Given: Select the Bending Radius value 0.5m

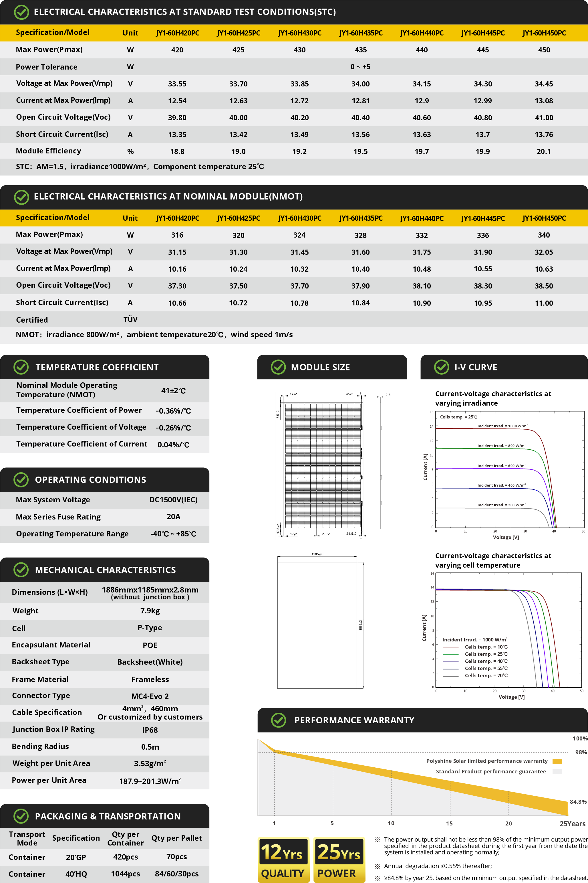Looking at the screenshot, I should (150, 747).
